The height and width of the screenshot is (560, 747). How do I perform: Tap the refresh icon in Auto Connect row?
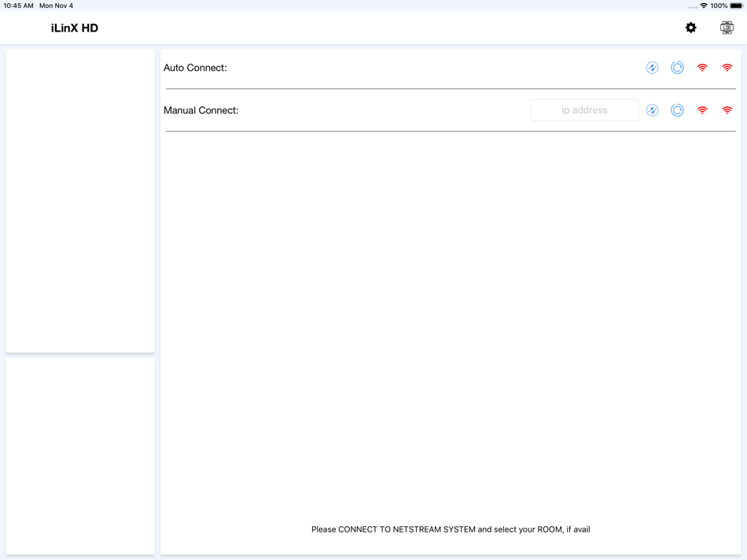(677, 68)
